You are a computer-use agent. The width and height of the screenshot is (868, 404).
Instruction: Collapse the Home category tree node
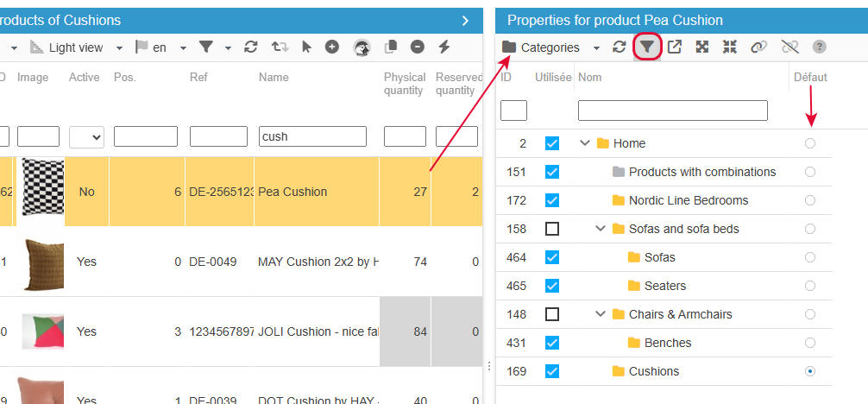tap(585, 143)
